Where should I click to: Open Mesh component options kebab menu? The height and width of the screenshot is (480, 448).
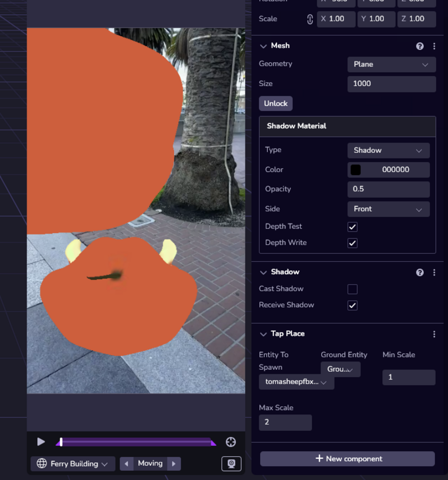434,46
